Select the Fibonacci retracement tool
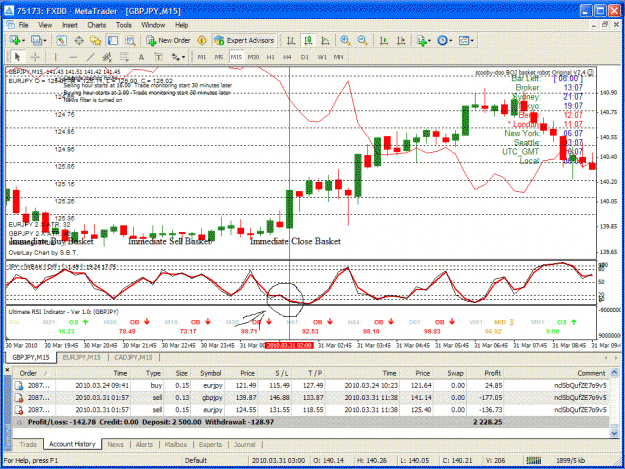The height and width of the screenshot is (469, 625). pos(124,57)
